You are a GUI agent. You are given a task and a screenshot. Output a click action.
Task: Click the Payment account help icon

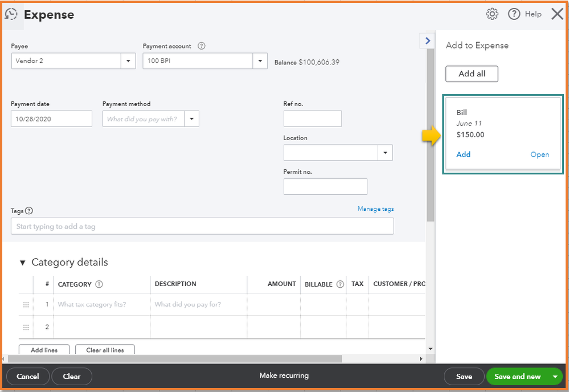pyautogui.click(x=201, y=46)
